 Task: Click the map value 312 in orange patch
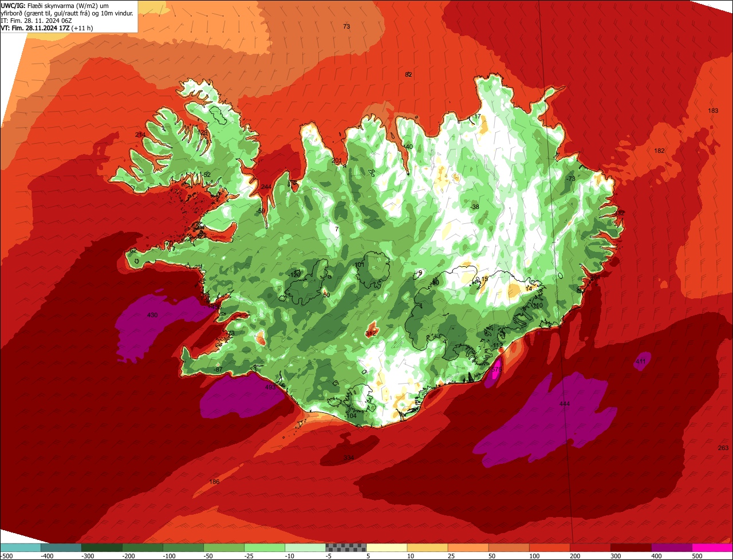371,333
